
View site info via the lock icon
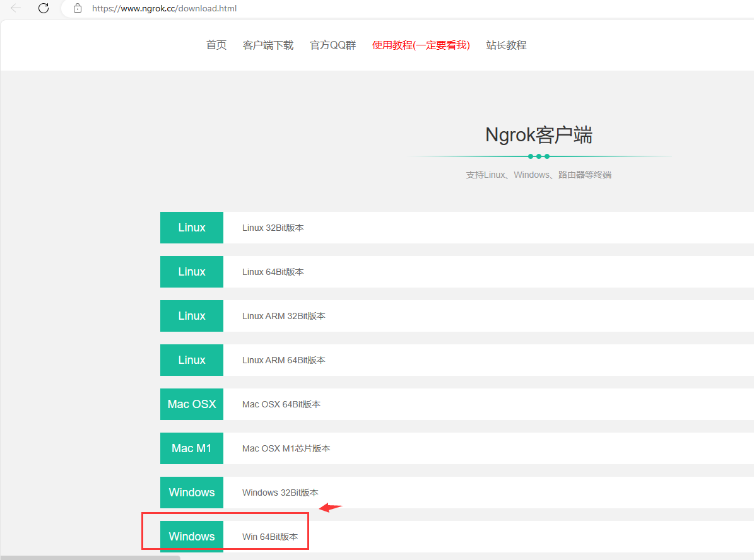pyautogui.click(x=78, y=8)
